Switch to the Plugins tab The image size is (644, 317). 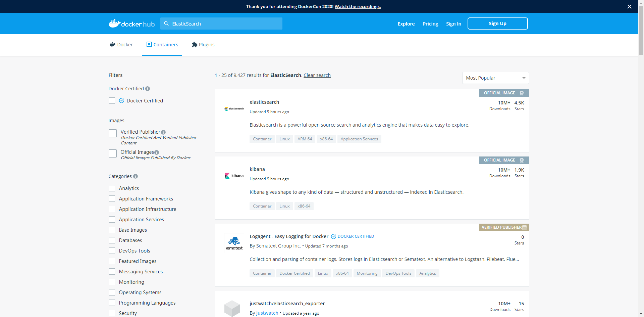click(203, 45)
